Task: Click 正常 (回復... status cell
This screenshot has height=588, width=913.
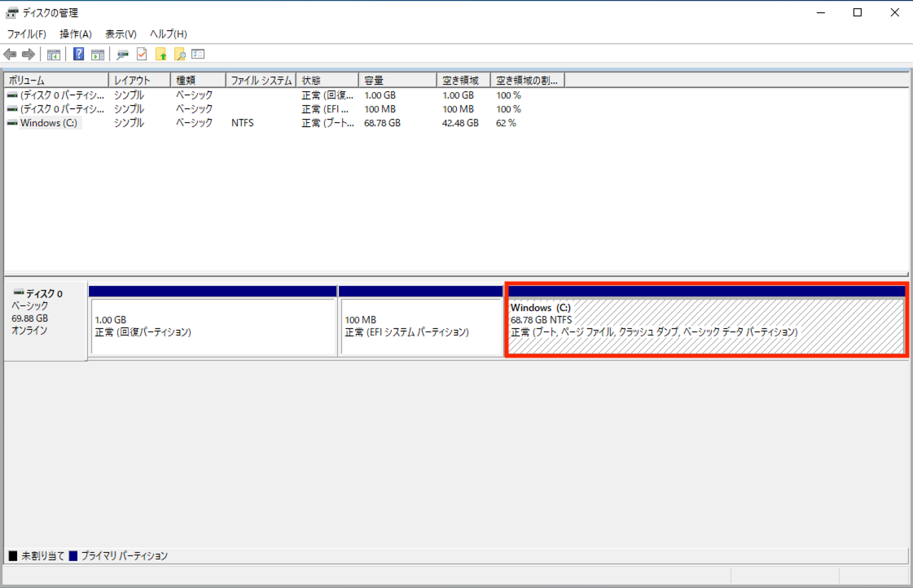Action: pos(327,95)
